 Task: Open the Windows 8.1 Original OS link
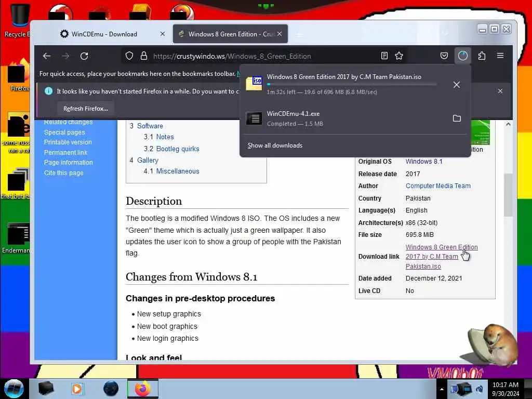424,162
